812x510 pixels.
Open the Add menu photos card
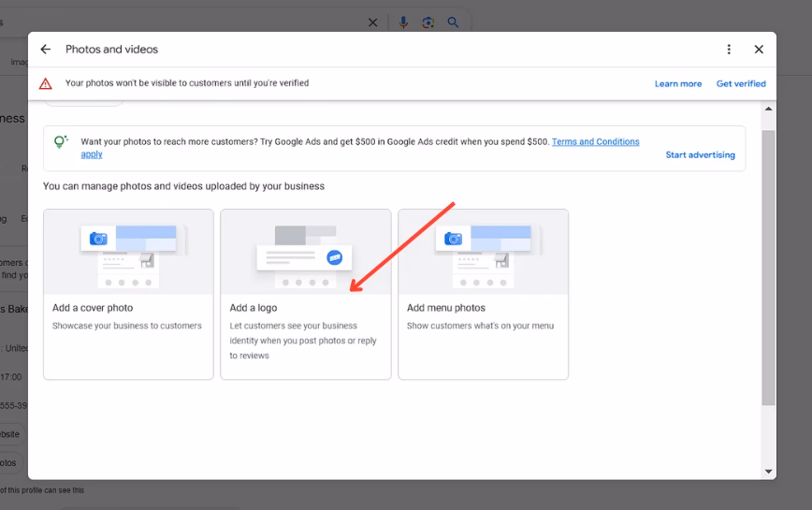pyautogui.click(x=483, y=294)
